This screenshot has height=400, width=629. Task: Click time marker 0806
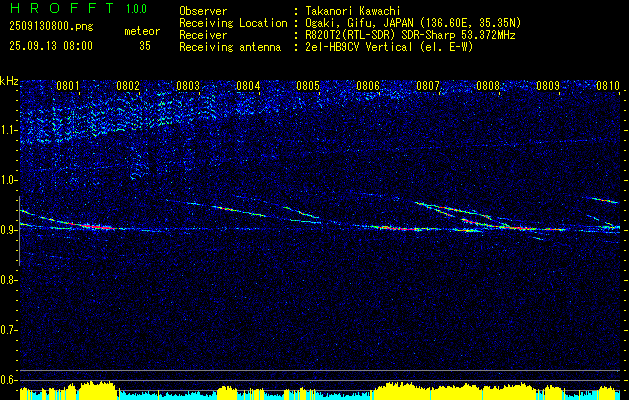click(368, 85)
